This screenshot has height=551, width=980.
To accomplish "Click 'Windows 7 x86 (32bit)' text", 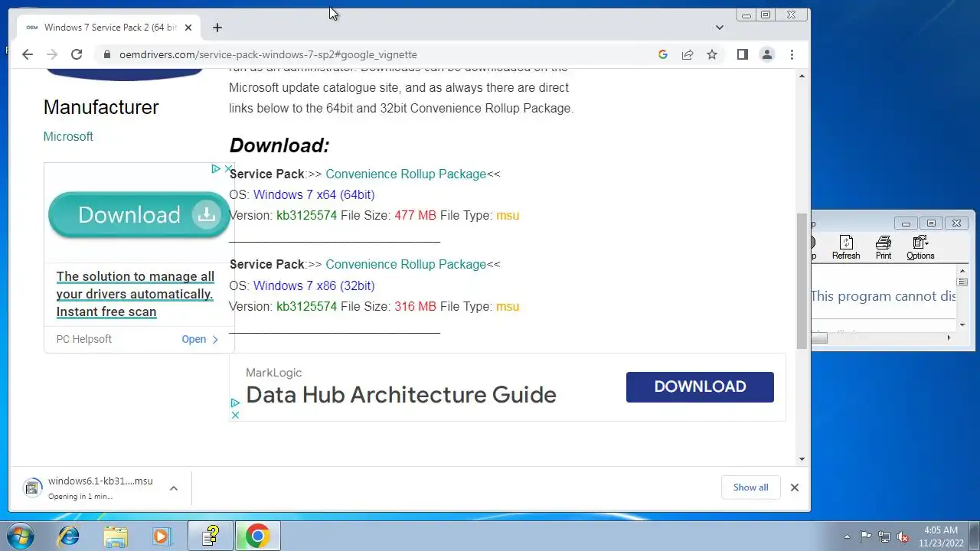I will tap(314, 285).
